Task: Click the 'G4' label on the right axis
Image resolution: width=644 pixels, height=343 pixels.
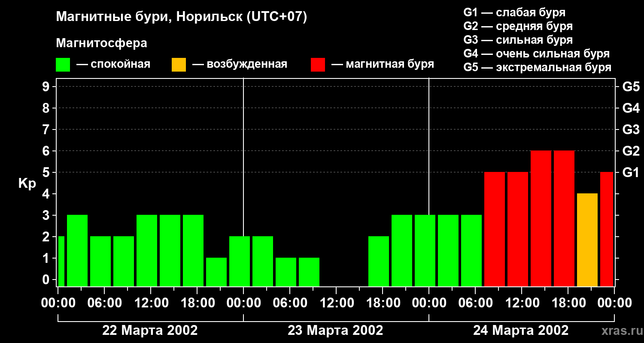Action: 631,108
